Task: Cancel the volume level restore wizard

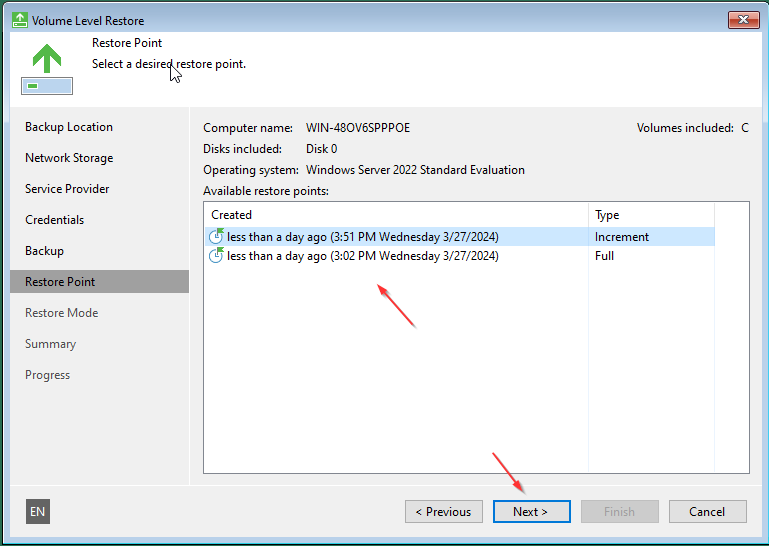Action: (x=708, y=511)
